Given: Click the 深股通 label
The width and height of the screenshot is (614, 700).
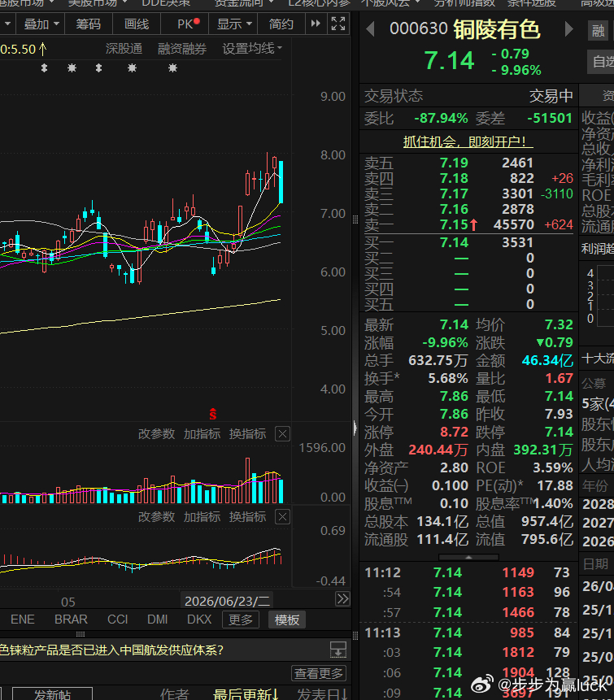Looking at the screenshot, I should click(124, 49).
